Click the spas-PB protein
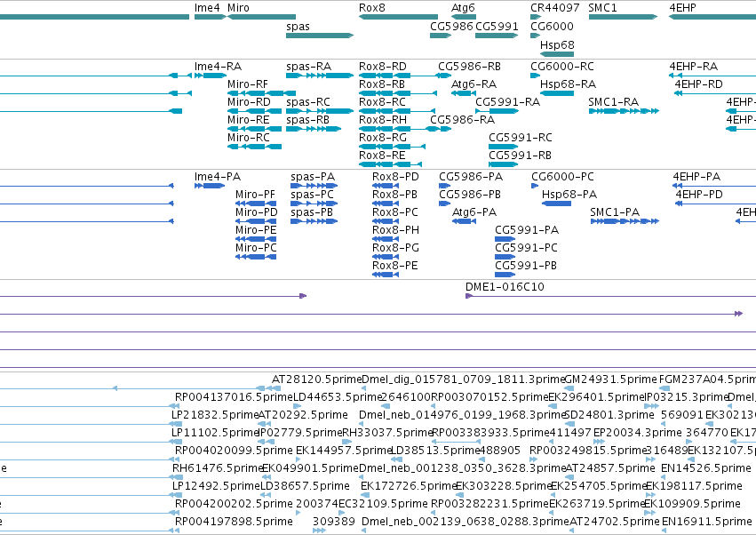Image resolution: width=756 pixels, height=535 pixels. (314, 221)
